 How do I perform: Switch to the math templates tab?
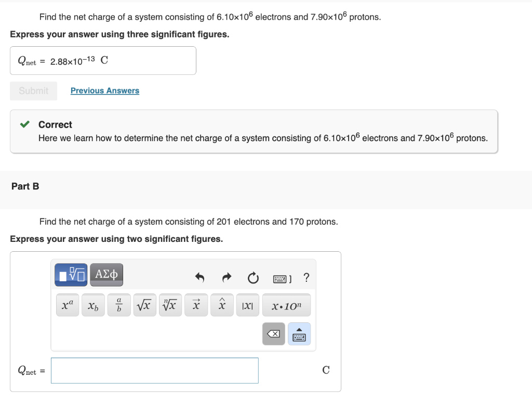point(71,275)
